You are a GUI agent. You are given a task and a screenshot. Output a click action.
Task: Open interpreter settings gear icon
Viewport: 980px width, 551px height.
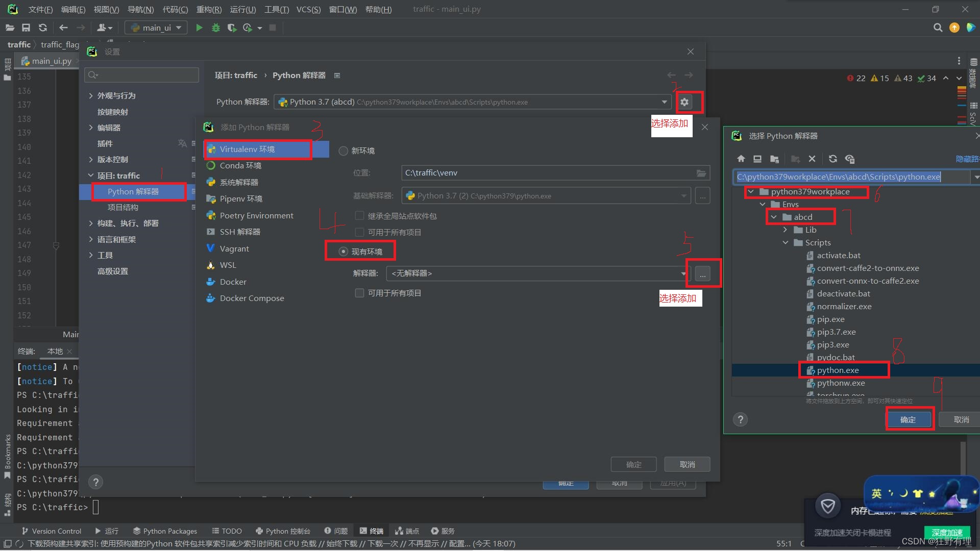click(684, 102)
